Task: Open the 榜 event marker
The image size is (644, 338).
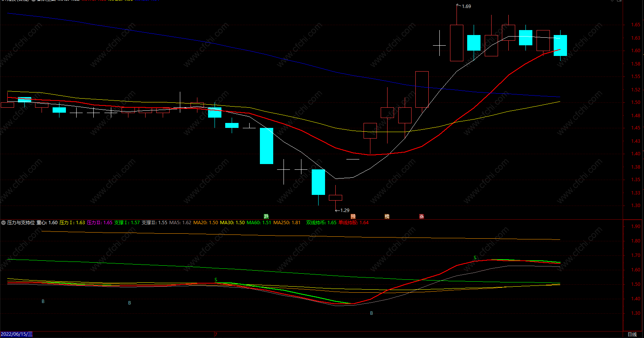Action: tap(387, 216)
